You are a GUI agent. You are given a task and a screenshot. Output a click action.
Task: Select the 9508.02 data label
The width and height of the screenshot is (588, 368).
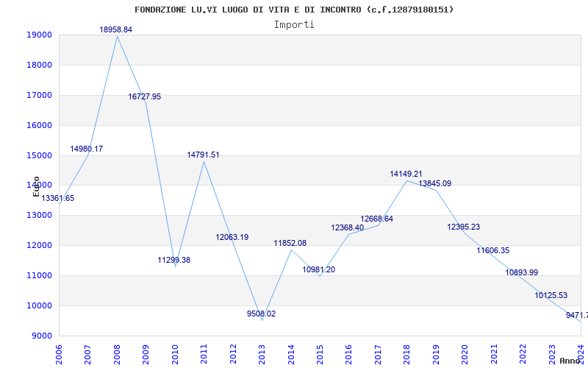pos(262,314)
